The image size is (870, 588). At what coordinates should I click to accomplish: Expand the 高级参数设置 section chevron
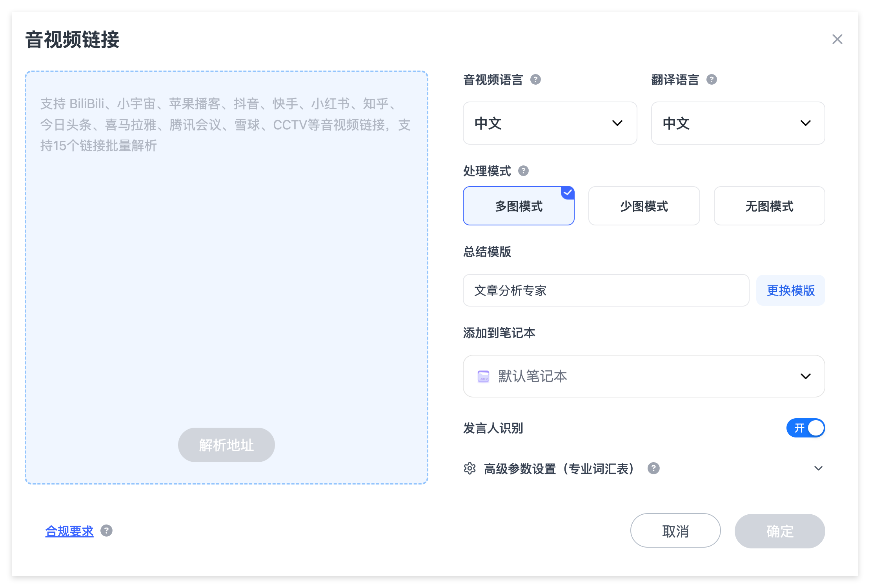point(818,468)
